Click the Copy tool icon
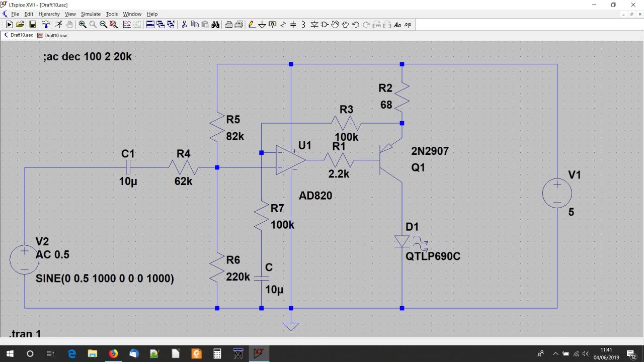The image size is (644, 362). click(195, 24)
